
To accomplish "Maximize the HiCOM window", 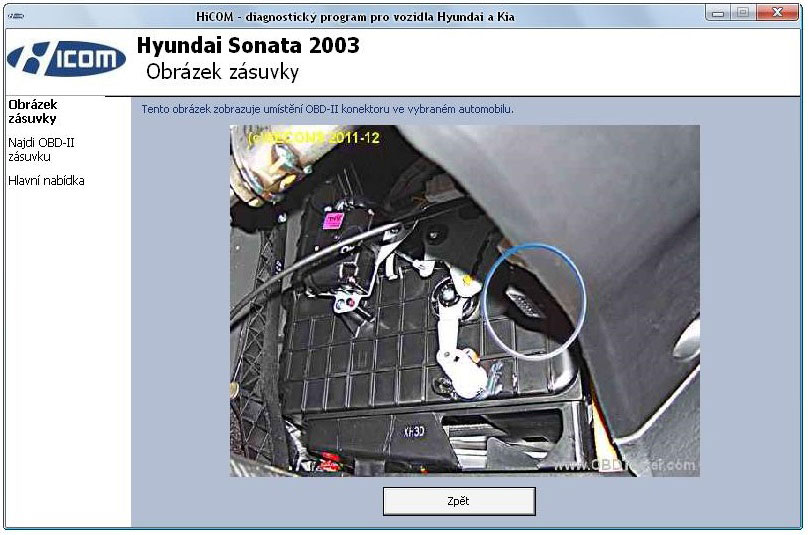I will coord(743,13).
